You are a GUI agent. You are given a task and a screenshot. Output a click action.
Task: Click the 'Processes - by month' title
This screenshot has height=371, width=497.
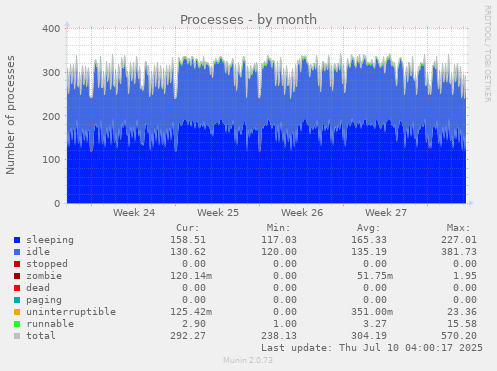(248, 20)
